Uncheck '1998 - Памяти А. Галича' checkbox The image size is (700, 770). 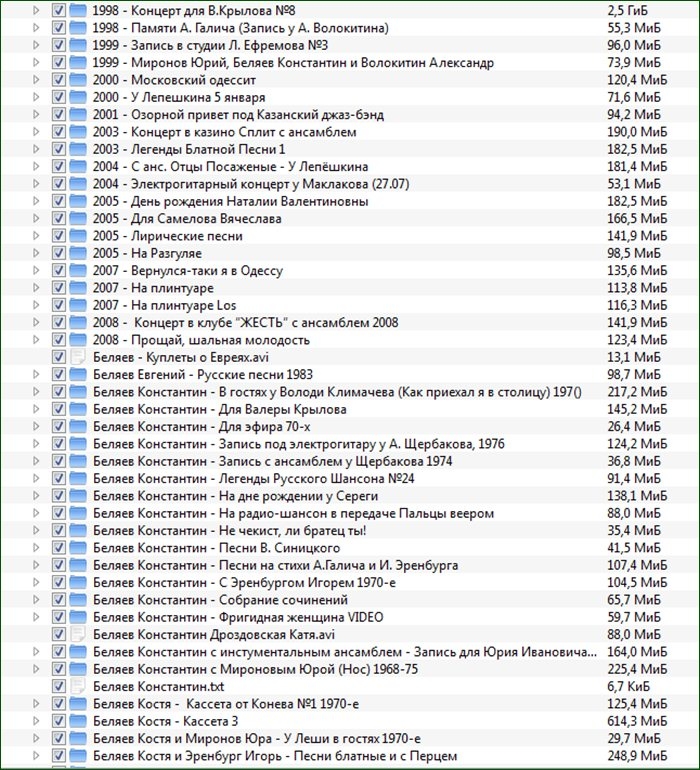point(58,28)
